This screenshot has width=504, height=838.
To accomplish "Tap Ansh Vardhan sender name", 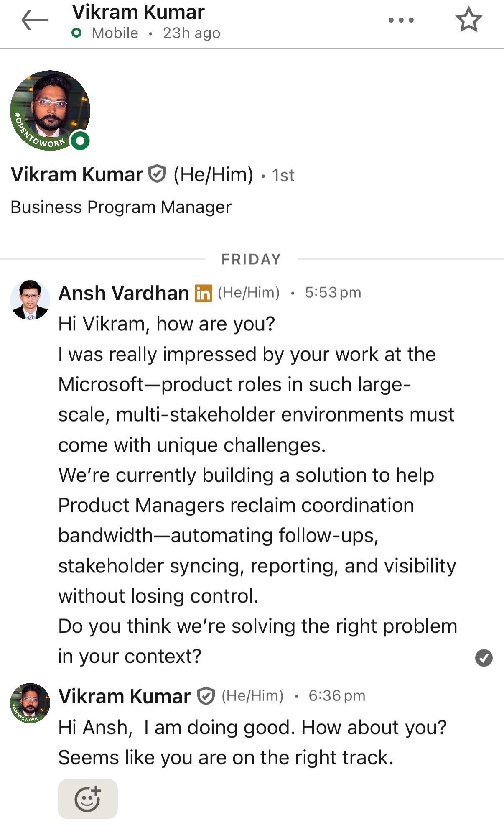I will tap(124, 293).
